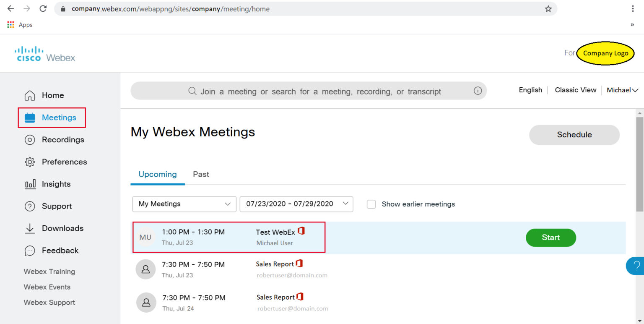Reload the page with the refresh icon
The height and width of the screenshot is (324, 644).
[x=43, y=9]
